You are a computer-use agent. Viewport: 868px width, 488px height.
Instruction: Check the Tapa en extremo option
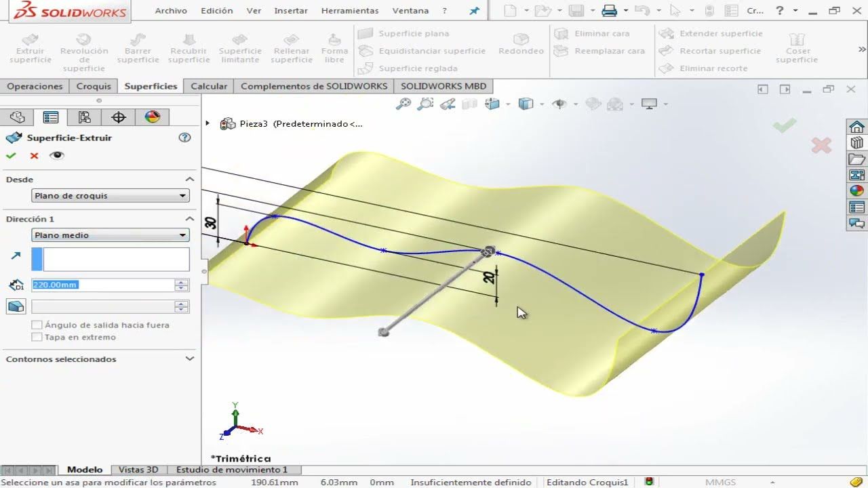[37, 336]
